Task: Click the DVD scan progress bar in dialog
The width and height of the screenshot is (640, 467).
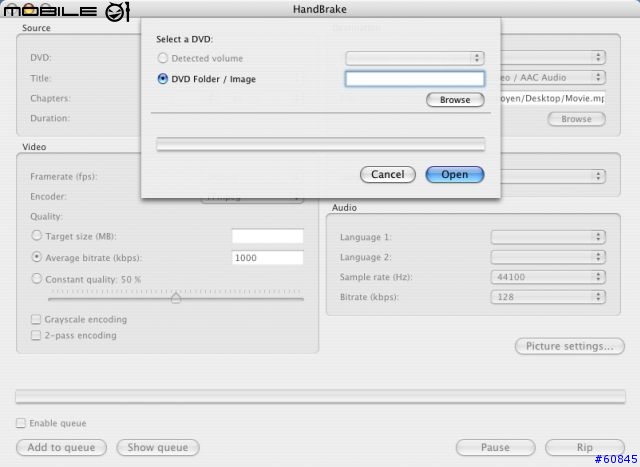Action: point(321,144)
